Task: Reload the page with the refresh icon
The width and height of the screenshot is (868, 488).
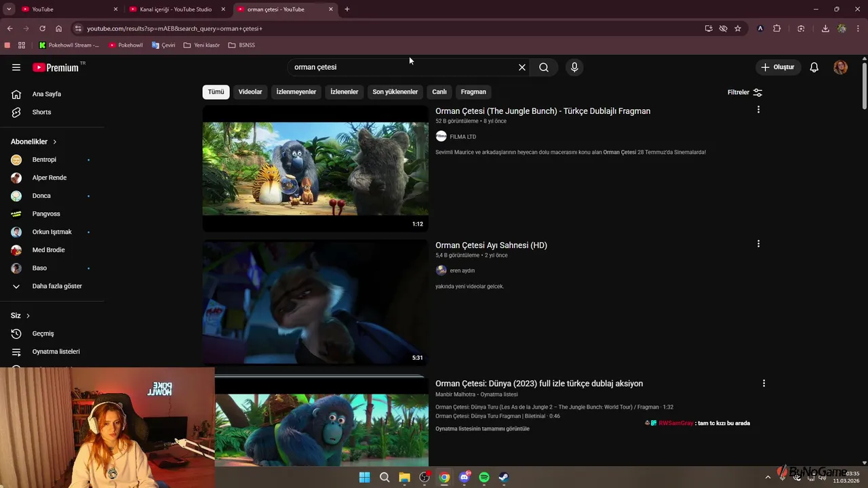Action: coord(42,28)
